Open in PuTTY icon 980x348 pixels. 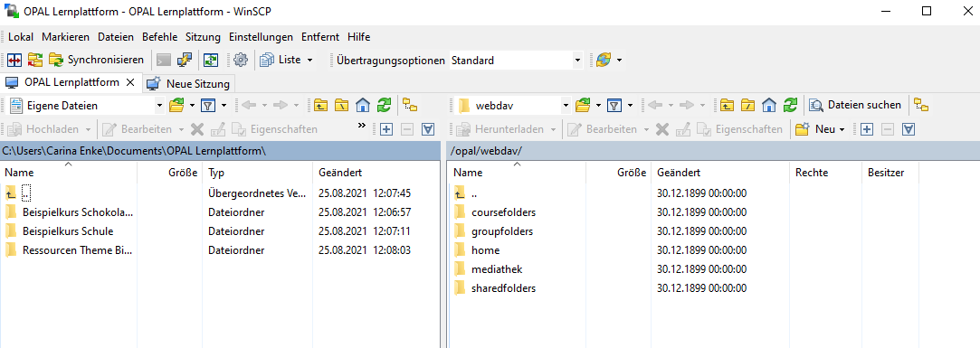[x=185, y=60]
